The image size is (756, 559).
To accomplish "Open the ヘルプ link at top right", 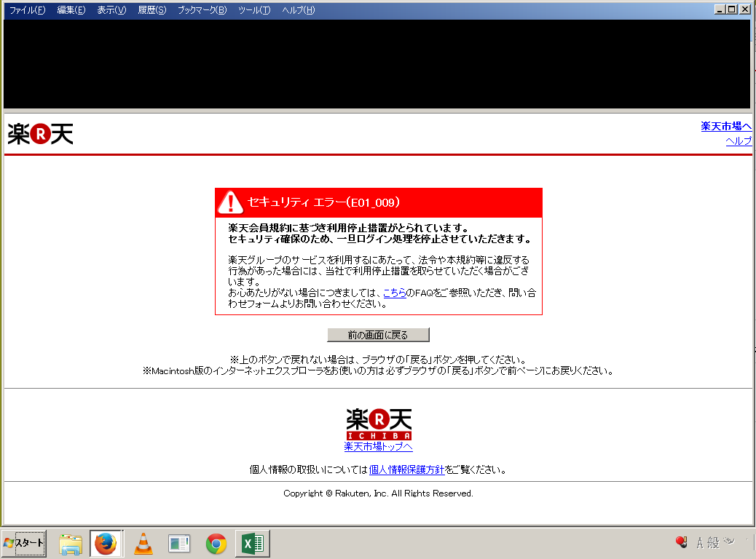I will coord(739,140).
